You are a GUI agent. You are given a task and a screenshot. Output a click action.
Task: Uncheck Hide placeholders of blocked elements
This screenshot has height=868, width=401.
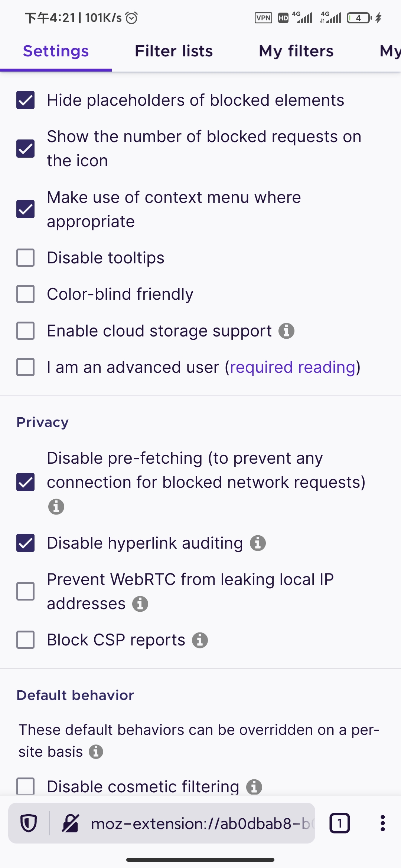25,100
